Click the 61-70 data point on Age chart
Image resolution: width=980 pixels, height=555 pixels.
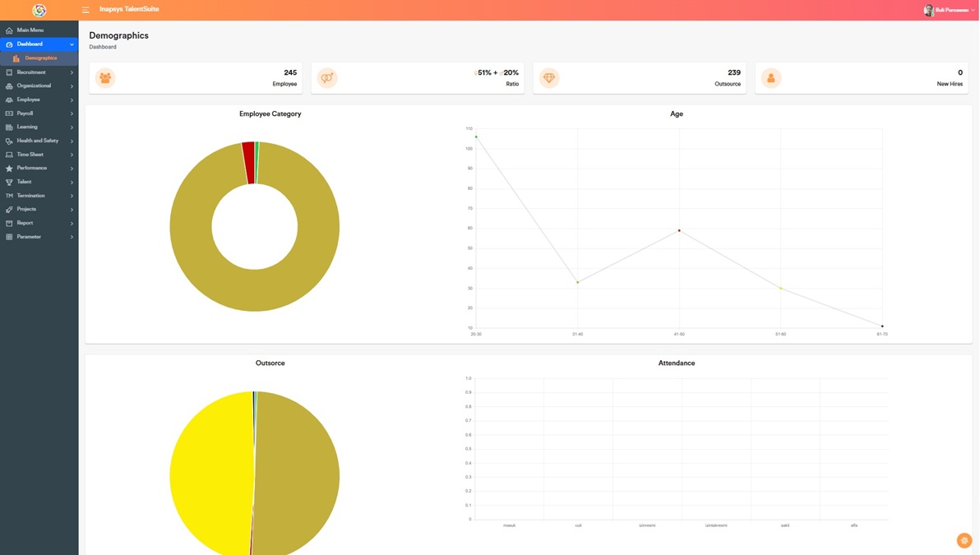tap(882, 326)
